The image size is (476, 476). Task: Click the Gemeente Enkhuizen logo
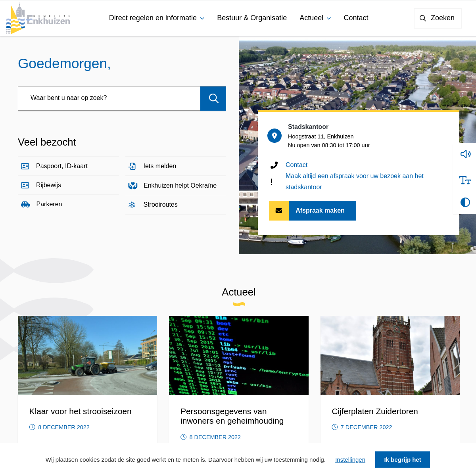tap(38, 19)
